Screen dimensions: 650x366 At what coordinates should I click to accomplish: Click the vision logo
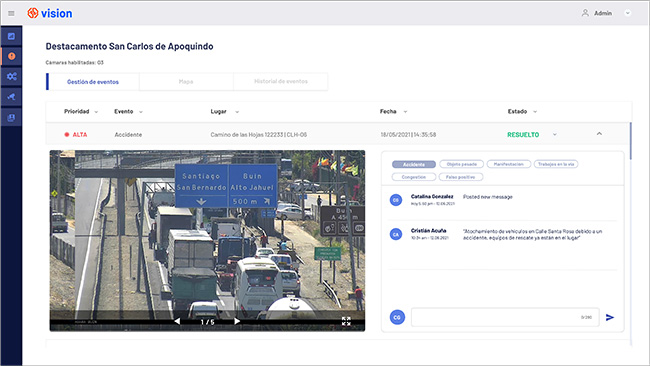[x=50, y=13]
